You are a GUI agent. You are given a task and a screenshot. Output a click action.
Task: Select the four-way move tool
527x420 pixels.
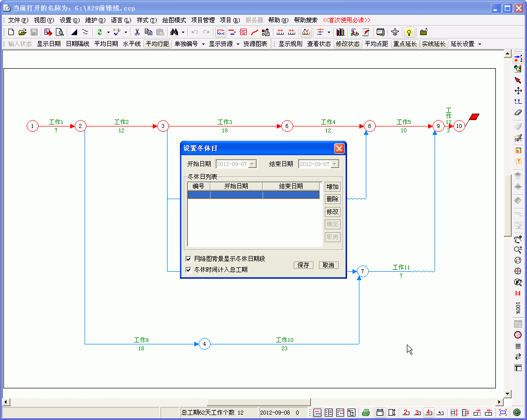pyautogui.click(x=518, y=91)
